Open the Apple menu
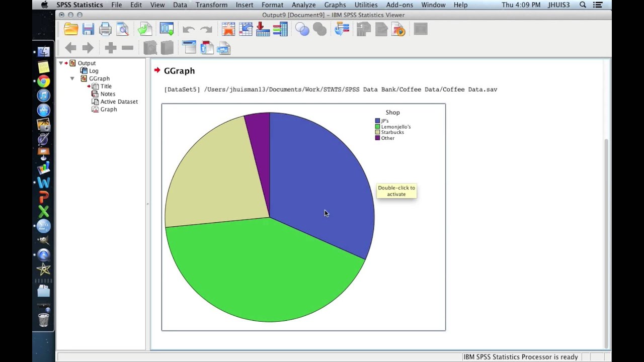 click(x=44, y=5)
